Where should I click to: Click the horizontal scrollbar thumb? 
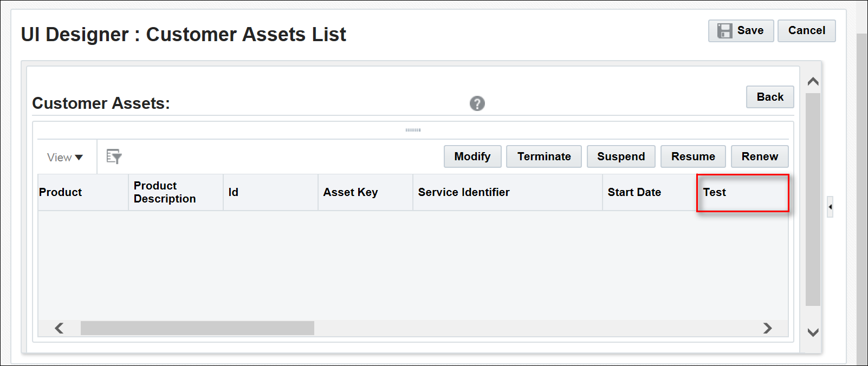[197, 328]
